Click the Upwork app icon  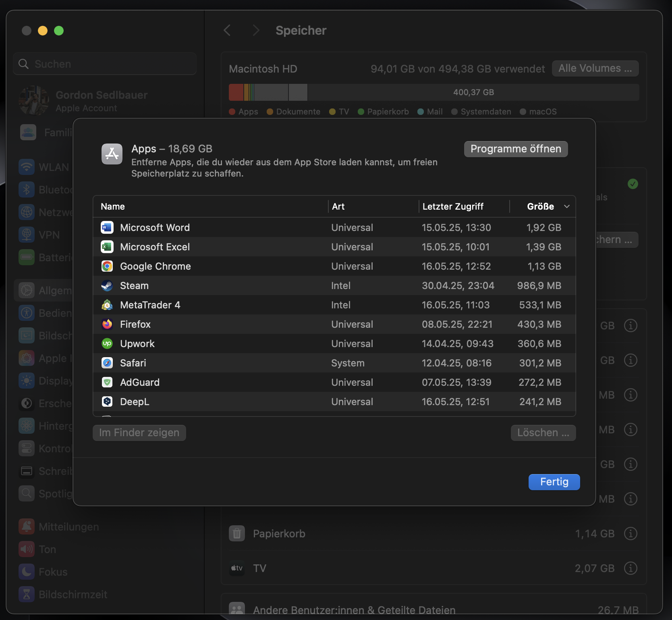click(107, 343)
